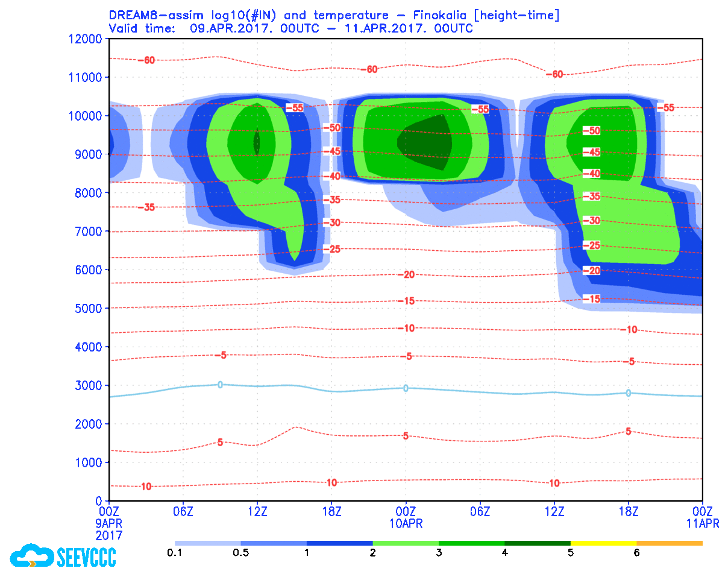Click the dark green core near 00Z 10APR
Screen dimensions: 728x577
click(x=429, y=142)
